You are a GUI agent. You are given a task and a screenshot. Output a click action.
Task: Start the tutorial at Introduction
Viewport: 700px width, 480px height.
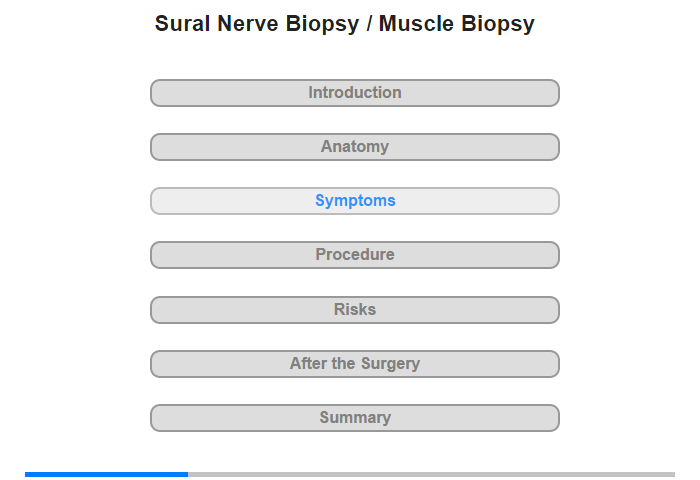click(355, 93)
